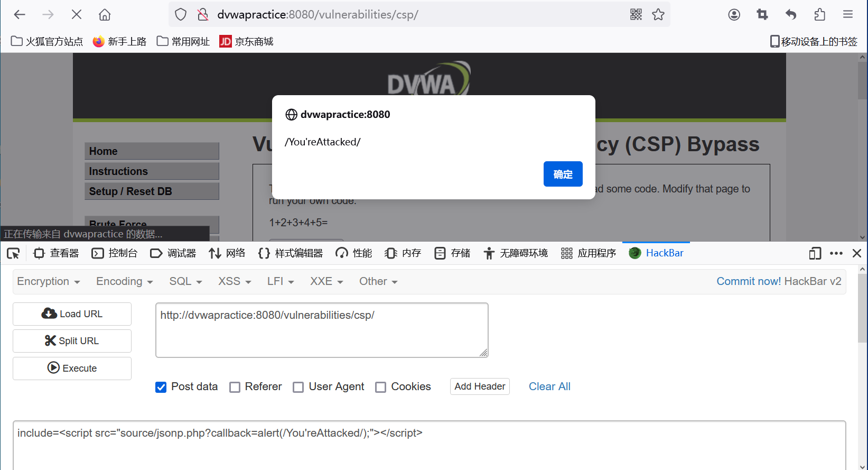Expand the Encryption dropdown
Screen dimensions: 868x470
[x=48, y=282]
